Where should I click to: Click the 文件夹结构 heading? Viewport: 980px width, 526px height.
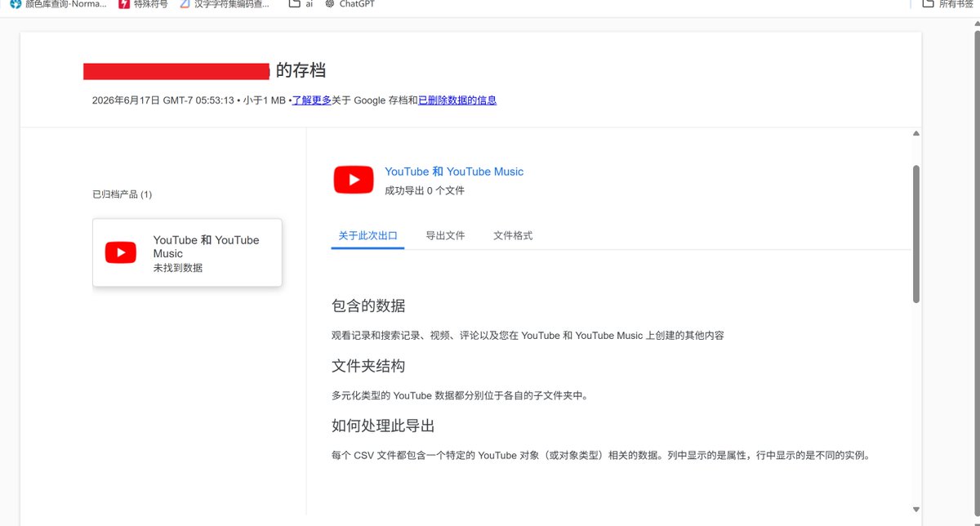coord(368,366)
